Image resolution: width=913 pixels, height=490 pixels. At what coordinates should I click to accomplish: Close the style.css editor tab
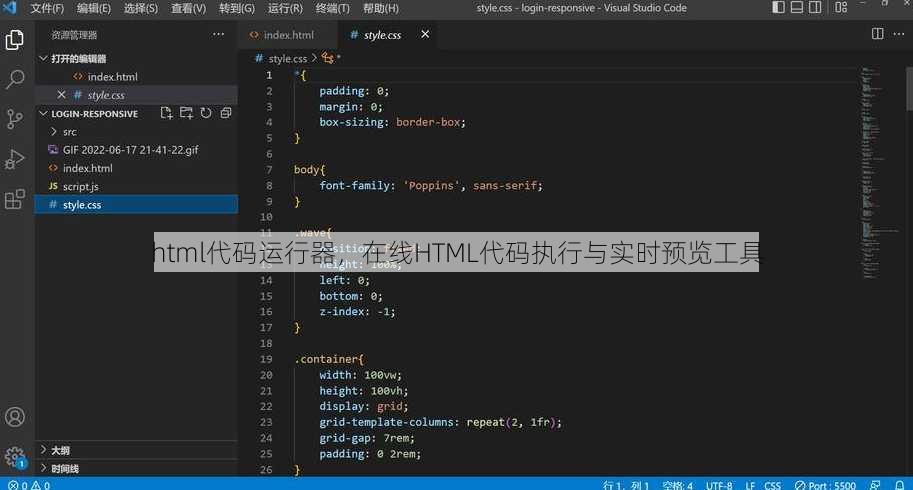425,34
